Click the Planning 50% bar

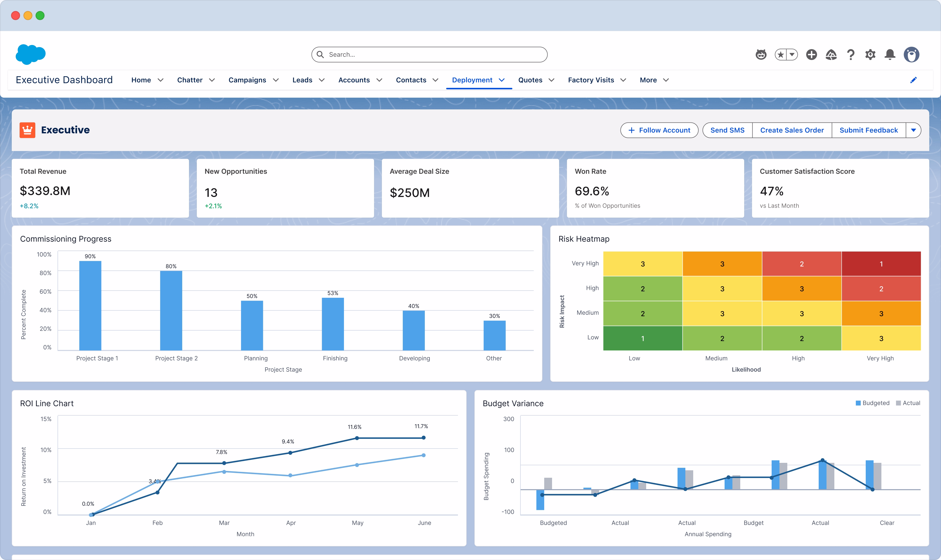[252, 325]
